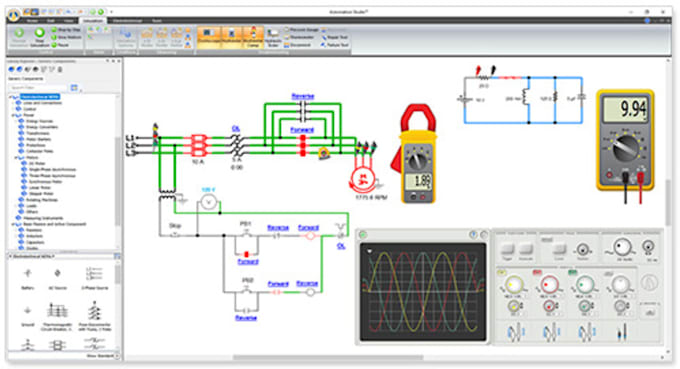680x369 pixels.
Task: Expand the Lines and Connections tree node
Action: 14,103
